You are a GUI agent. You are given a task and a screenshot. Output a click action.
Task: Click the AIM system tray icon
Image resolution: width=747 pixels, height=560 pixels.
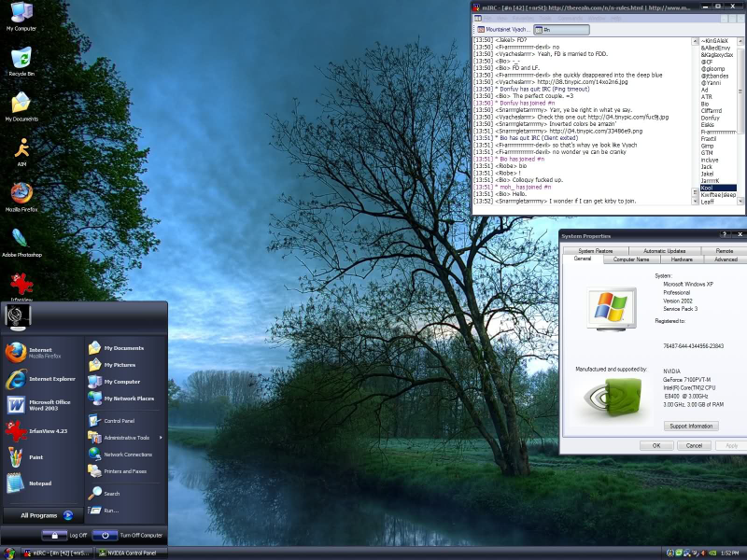tap(670, 553)
